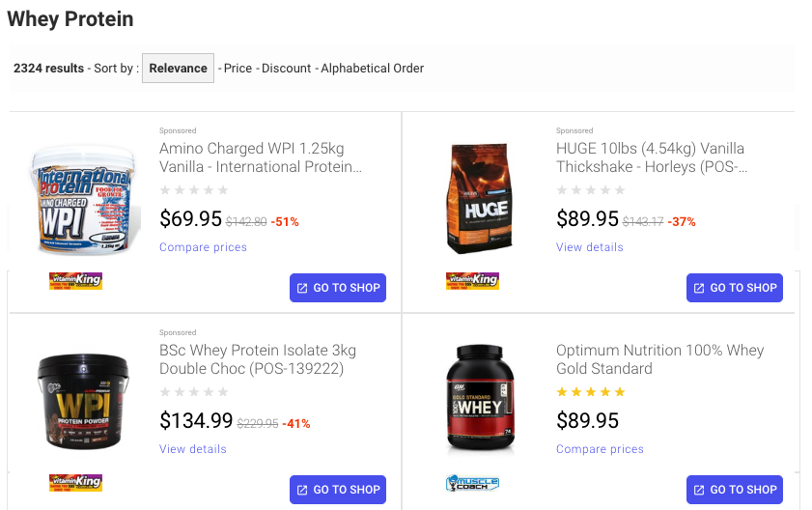Click star rating for Amino Charged WPI
Screen dimensions: 812x510
(194, 190)
